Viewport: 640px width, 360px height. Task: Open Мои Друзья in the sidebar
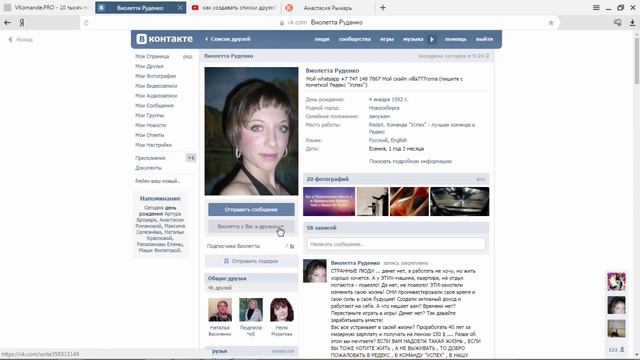[149, 66]
